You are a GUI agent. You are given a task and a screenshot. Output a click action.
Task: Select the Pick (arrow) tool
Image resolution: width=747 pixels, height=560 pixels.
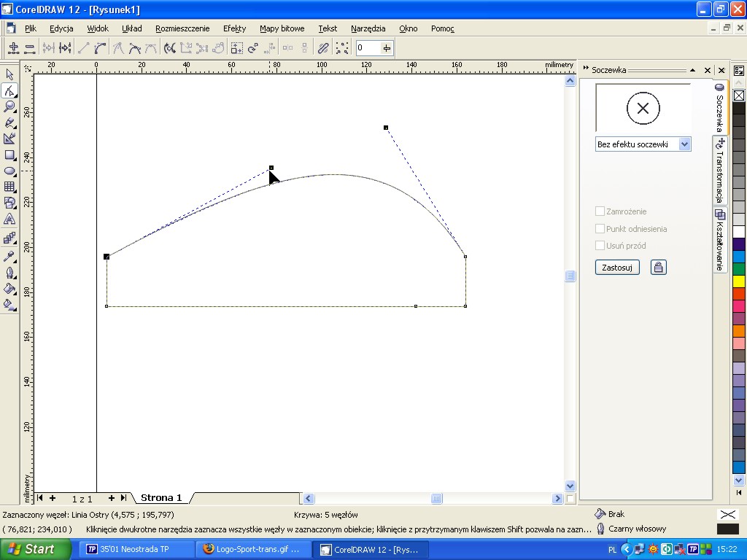pos(9,74)
